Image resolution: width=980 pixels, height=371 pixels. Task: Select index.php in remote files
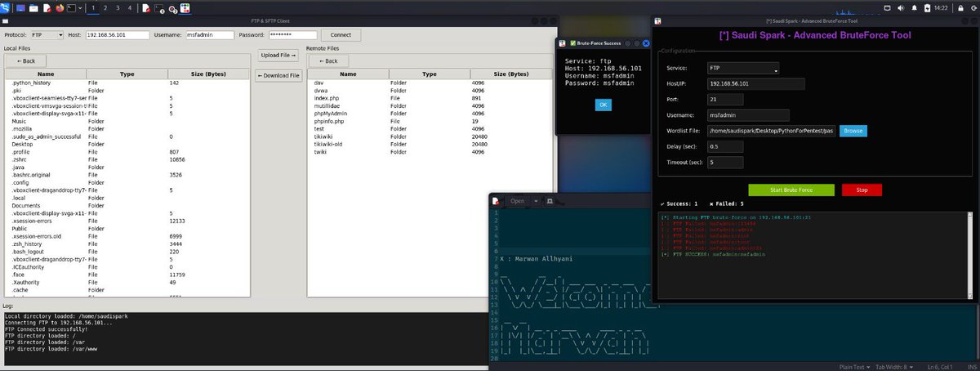[429, 98]
